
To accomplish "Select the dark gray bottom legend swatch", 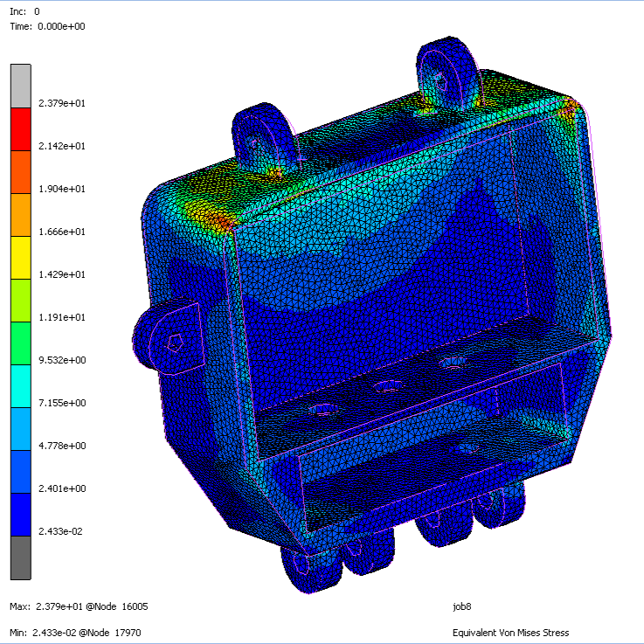I will [20, 557].
